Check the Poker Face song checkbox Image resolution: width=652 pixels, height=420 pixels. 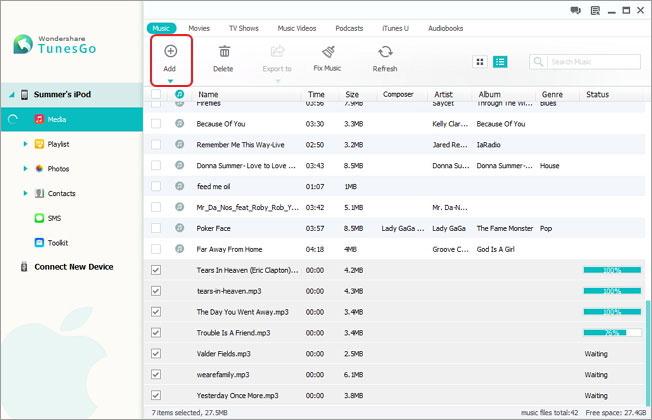(x=156, y=228)
